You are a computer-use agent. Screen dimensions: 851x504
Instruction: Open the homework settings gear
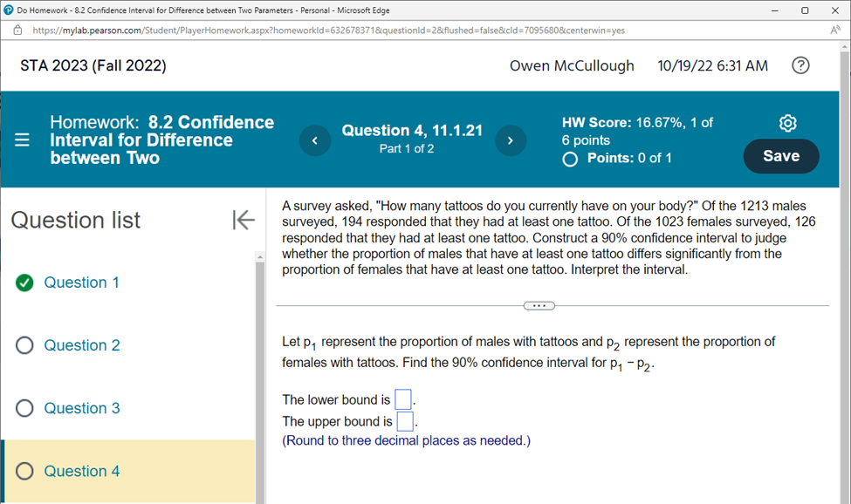(x=788, y=124)
